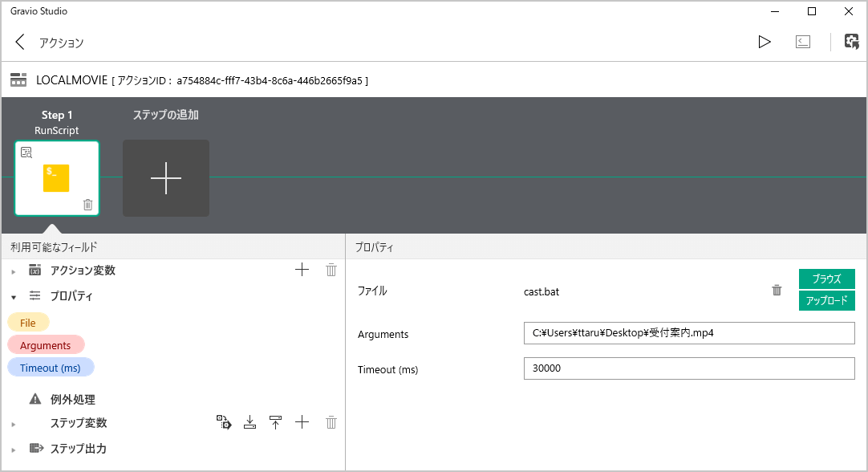Screen dimensions: 868x472
Task: Open step details icon on Step 1 card
Action: point(26,153)
